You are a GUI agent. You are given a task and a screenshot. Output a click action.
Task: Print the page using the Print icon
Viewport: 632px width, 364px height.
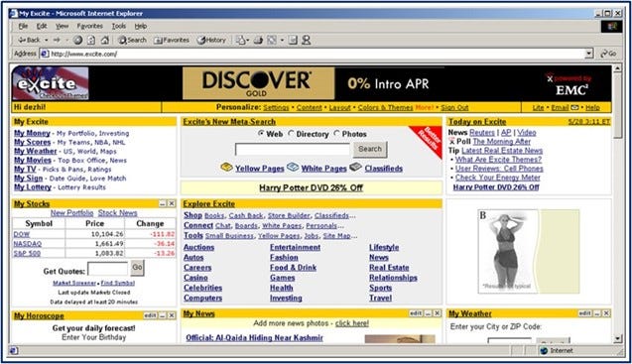258,40
